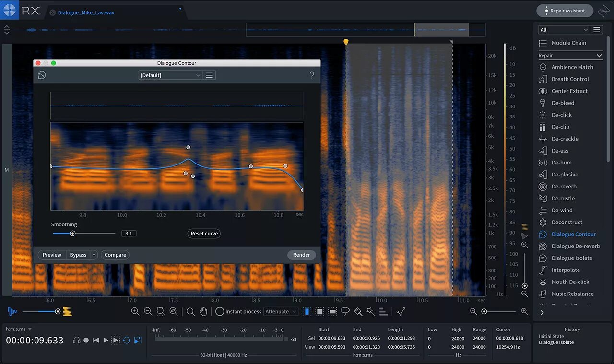This screenshot has height=364, width=614.
Task: Enable the Instant process toggle
Action: pos(220,311)
